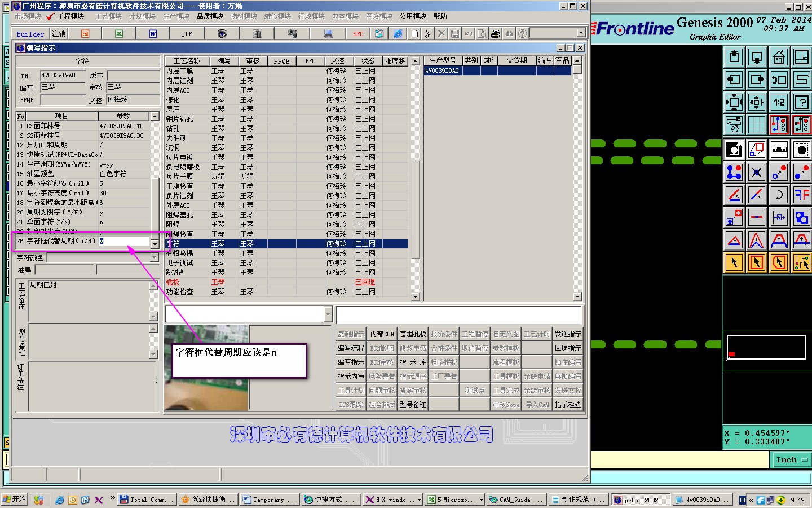Click the PowerPoint-style icon next to 注销
The width and height of the screenshot is (812, 508).
85,34
